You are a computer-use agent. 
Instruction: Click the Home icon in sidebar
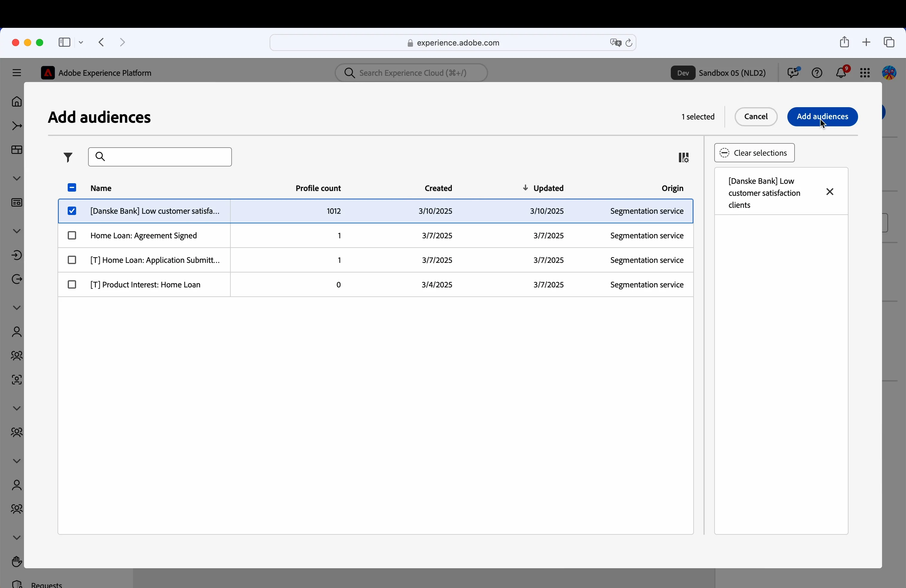click(x=17, y=101)
